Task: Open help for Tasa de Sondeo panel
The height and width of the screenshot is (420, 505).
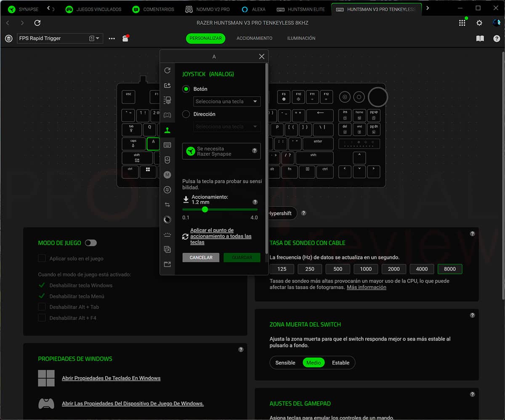Action: pos(473,233)
